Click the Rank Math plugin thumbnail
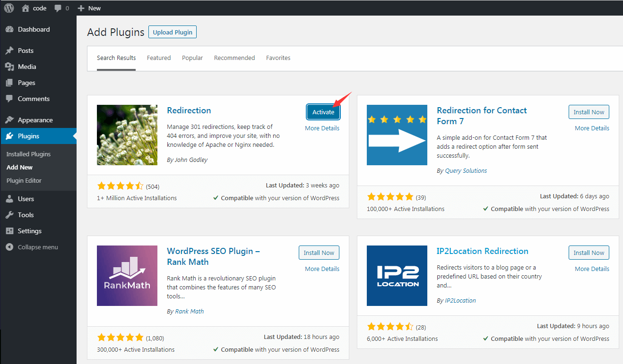 coord(127,276)
